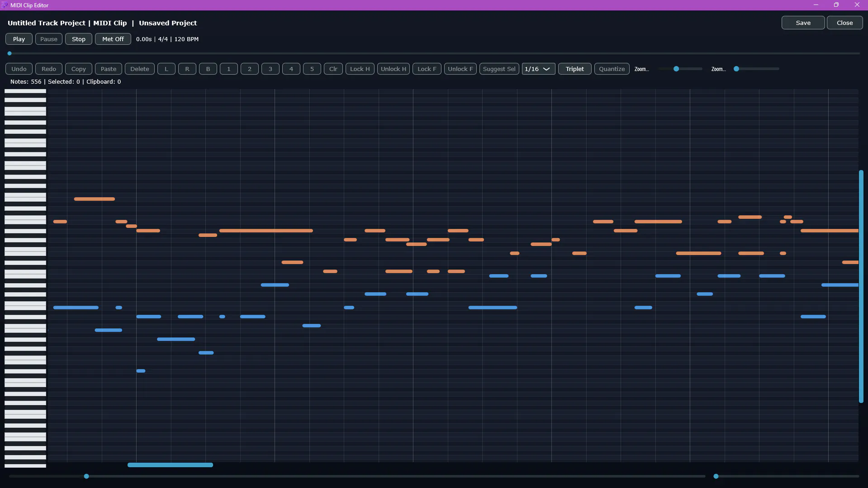Copy selected notes
The image size is (868, 488).
pyautogui.click(x=79, y=69)
